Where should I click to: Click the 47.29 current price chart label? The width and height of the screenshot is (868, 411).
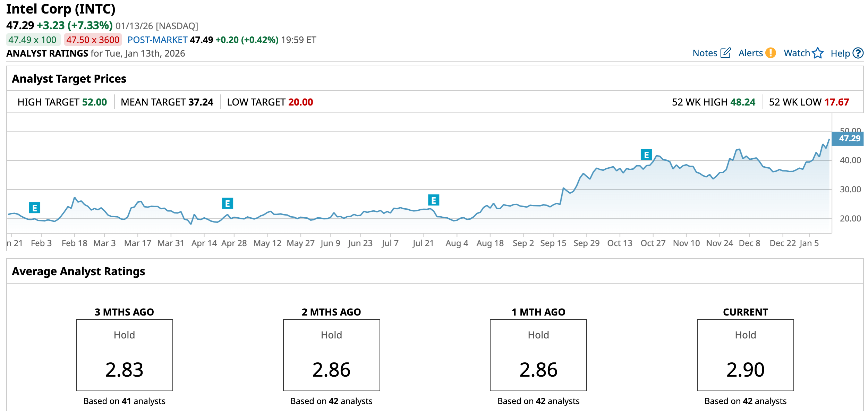click(849, 139)
